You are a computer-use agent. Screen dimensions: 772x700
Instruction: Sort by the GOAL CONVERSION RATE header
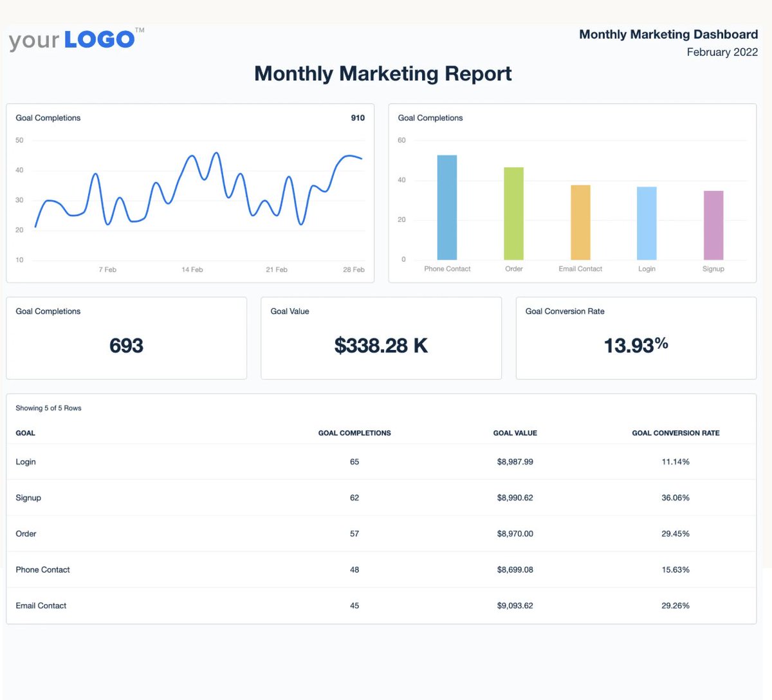coord(675,433)
